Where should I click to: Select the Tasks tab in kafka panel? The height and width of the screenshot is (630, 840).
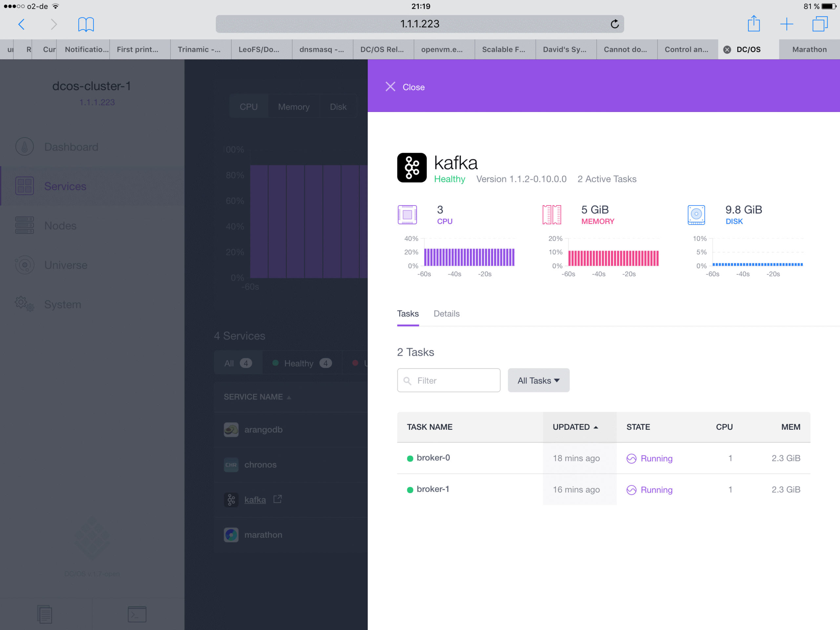pyautogui.click(x=408, y=314)
